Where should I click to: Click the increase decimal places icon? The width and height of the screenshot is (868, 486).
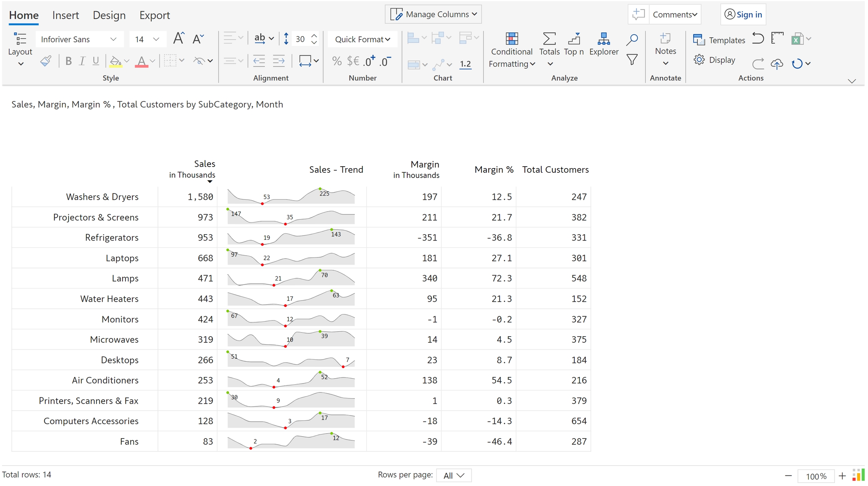(369, 61)
